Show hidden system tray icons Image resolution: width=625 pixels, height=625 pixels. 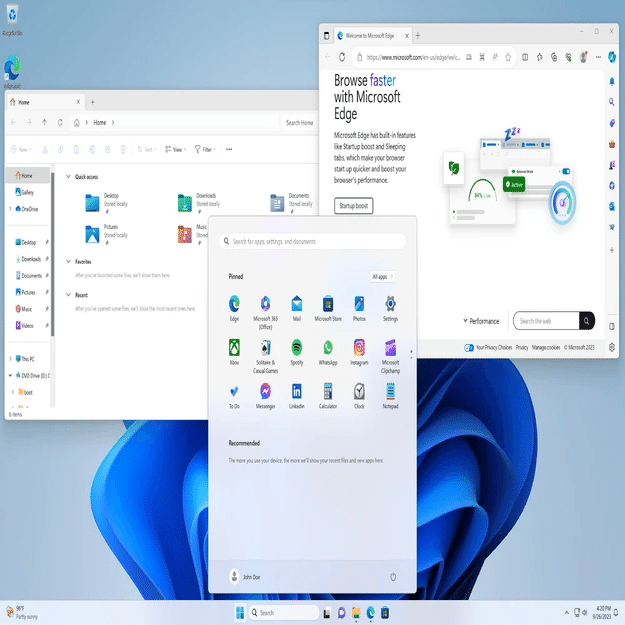pyautogui.click(x=566, y=613)
